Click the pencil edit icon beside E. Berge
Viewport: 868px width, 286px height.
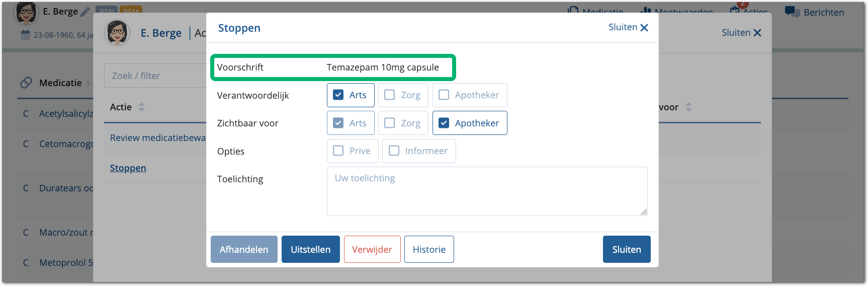click(x=85, y=12)
